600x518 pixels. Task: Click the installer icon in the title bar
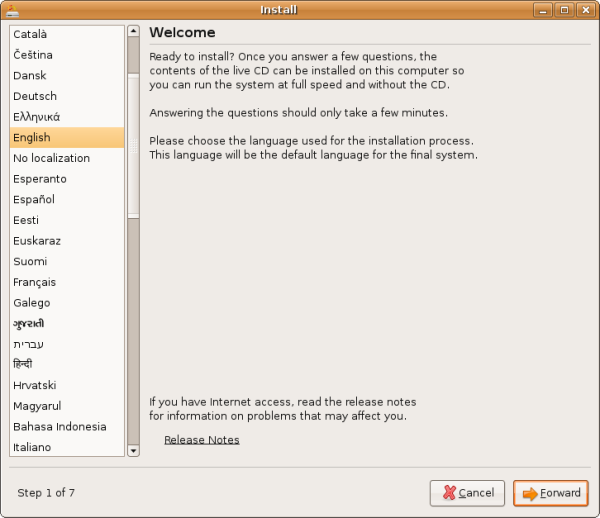click(x=13, y=10)
